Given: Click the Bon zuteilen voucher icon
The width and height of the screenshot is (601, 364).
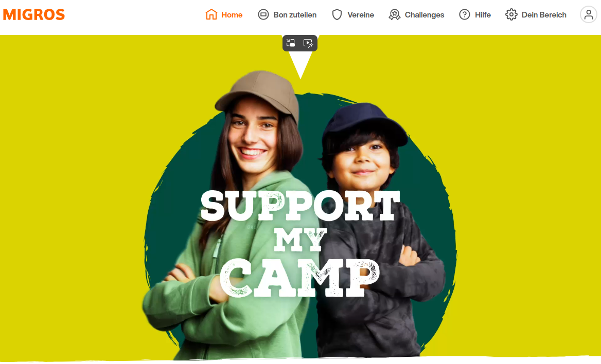Looking at the screenshot, I should tap(263, 14).
